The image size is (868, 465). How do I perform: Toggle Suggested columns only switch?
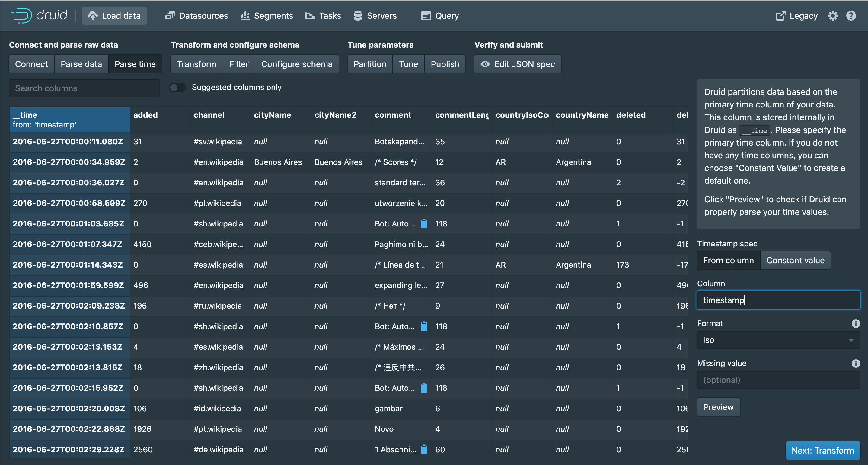[x=177, y=87]
